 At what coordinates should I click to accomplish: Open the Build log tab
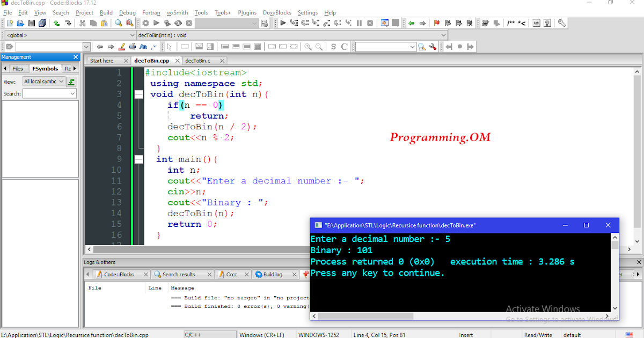[x=273, y=274]
